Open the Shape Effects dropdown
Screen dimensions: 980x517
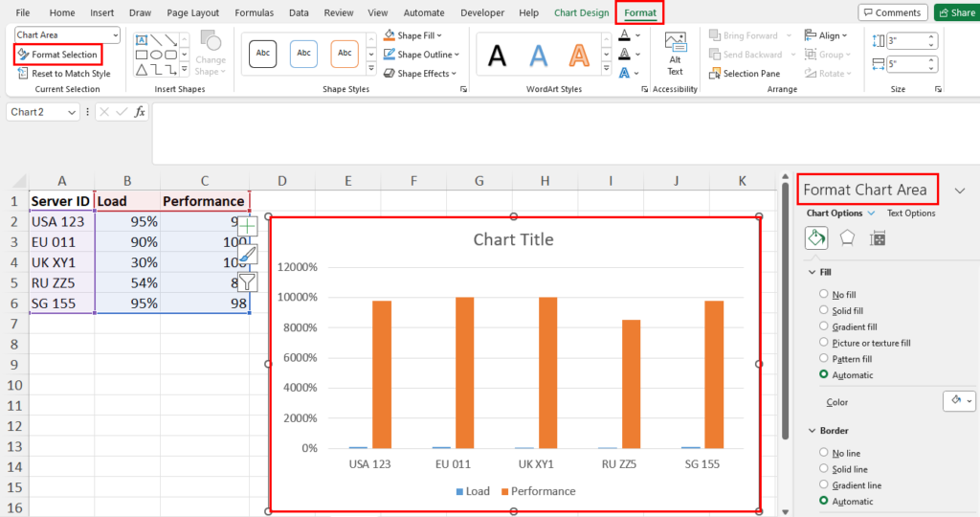420,73
